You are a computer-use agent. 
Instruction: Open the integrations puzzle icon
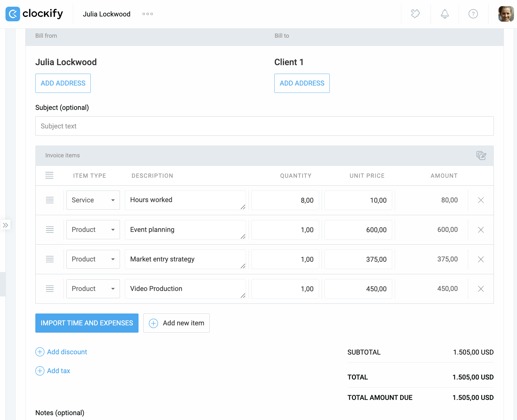416,14
